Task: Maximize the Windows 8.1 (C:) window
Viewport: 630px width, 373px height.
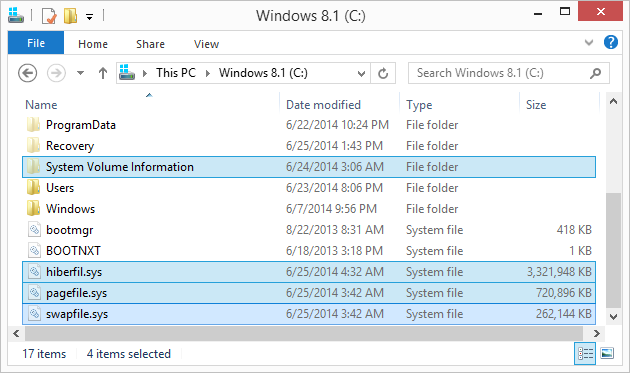Action: coord(565,12)
